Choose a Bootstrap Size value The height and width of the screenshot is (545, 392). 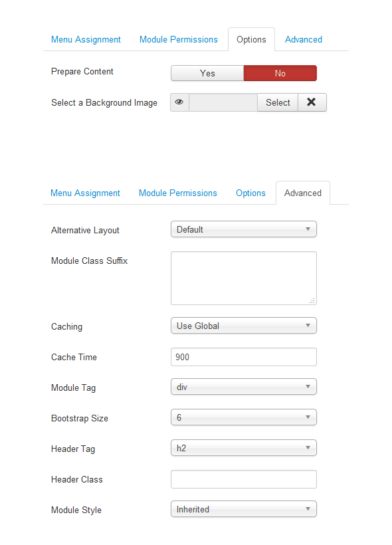pyautogui.click(x=244, y=417)
